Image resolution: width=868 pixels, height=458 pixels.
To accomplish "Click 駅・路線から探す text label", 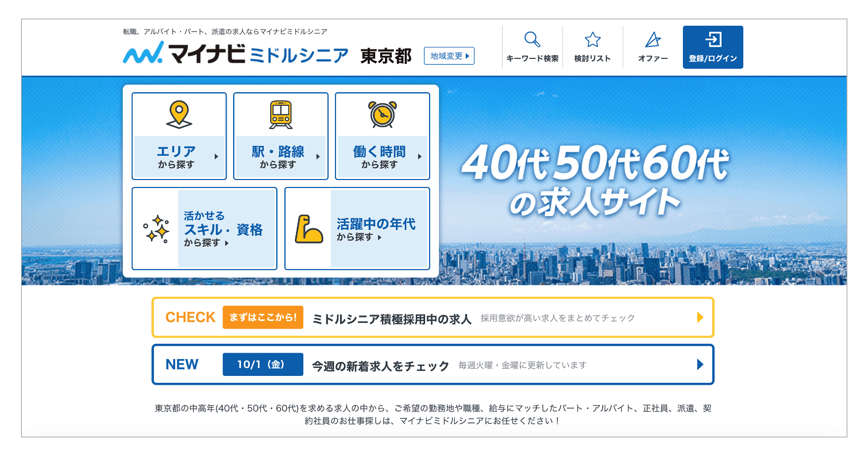I will click(x=278, y=157).
